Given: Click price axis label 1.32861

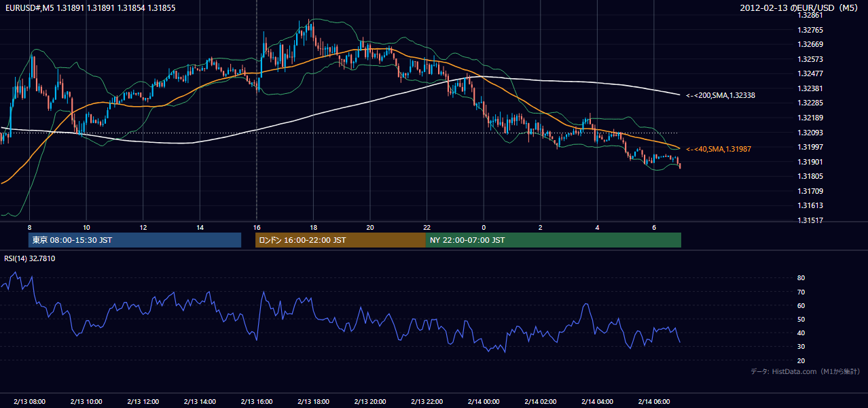Looking at the screenshot, I should pyautogui.click(x=811, y=15).
